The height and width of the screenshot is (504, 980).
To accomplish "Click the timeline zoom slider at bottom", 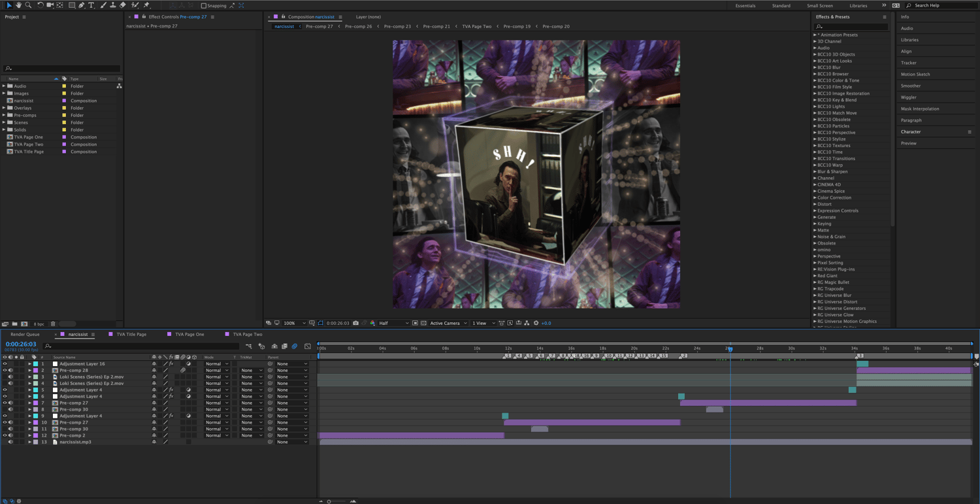I will click(x=336, y=501).
